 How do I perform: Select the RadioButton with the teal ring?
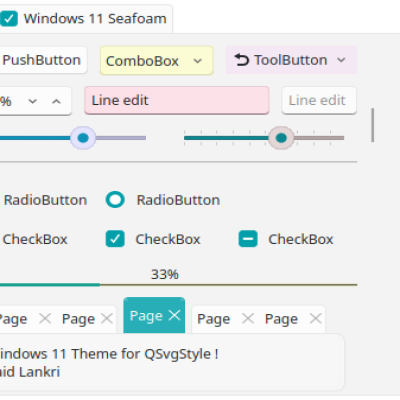(x=115, y=200)
